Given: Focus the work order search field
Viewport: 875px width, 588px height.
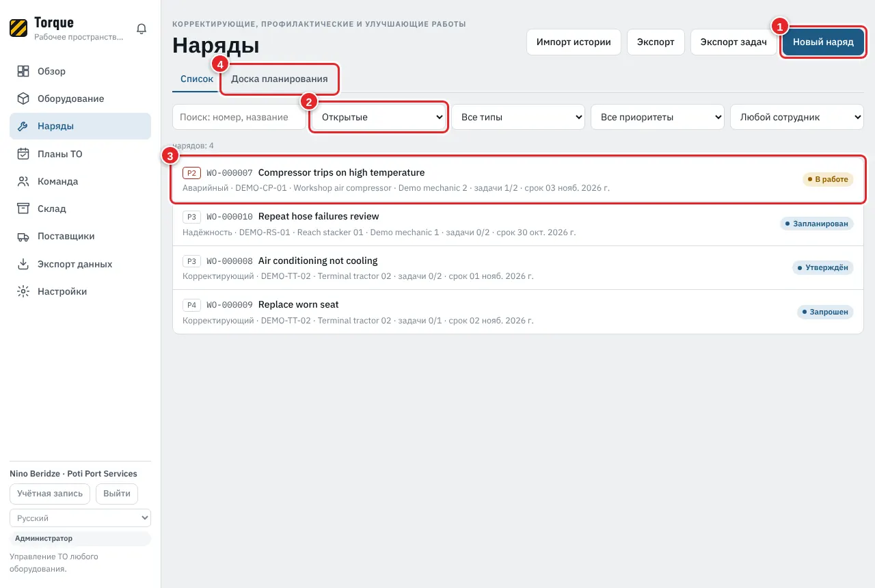Looking at the screenshot, I should (239, 117).
